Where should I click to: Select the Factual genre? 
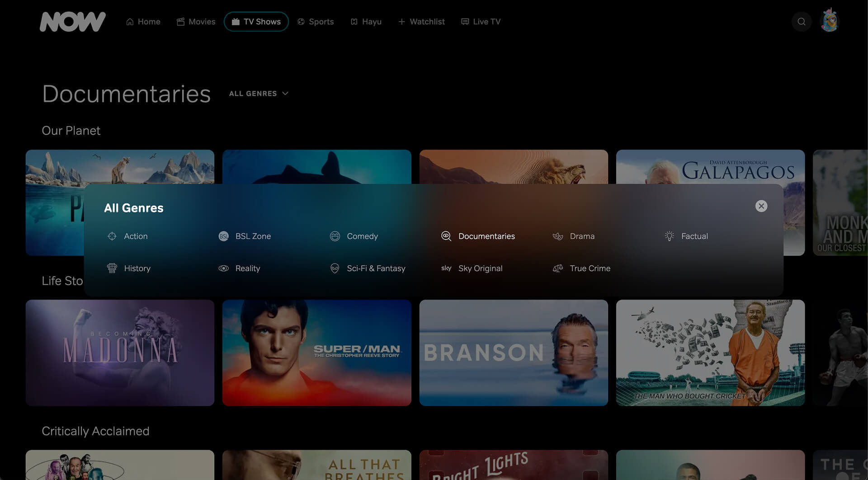[x=694, y=236]
